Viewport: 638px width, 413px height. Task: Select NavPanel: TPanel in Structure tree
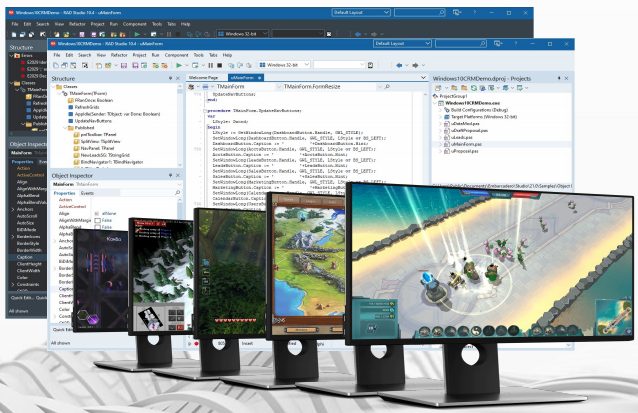coord(97,149)
